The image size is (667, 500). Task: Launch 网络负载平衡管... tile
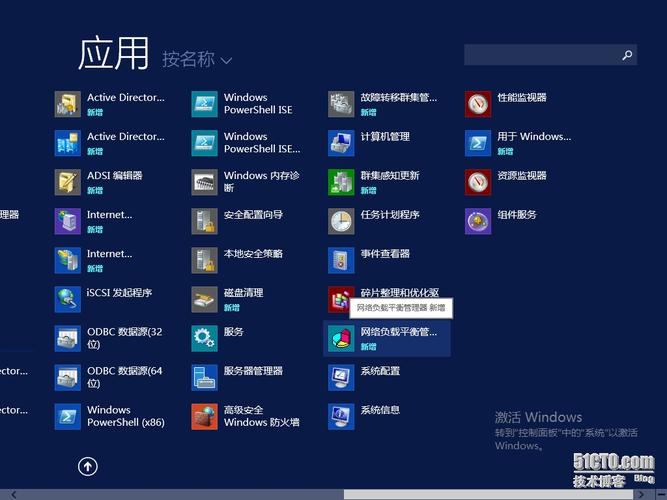point(387,338)
